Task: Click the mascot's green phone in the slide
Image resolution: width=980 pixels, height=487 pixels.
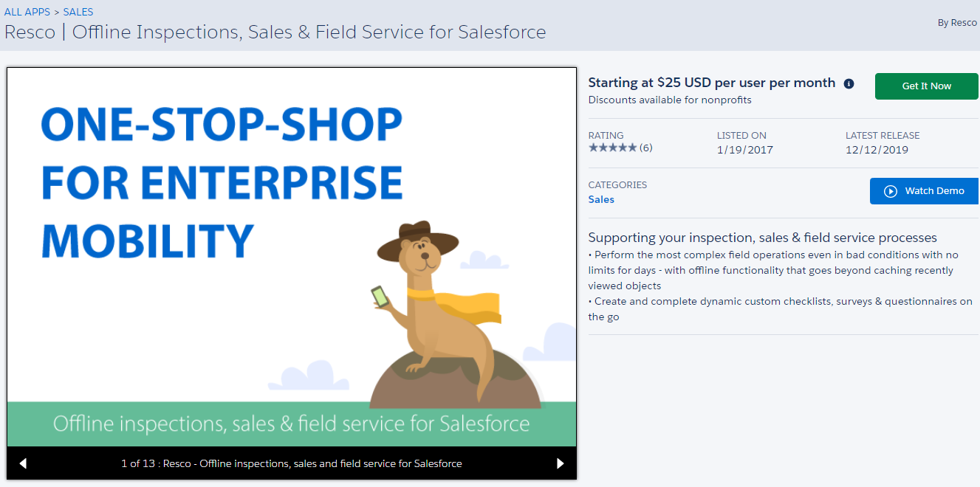Action: tap(379, 297)
